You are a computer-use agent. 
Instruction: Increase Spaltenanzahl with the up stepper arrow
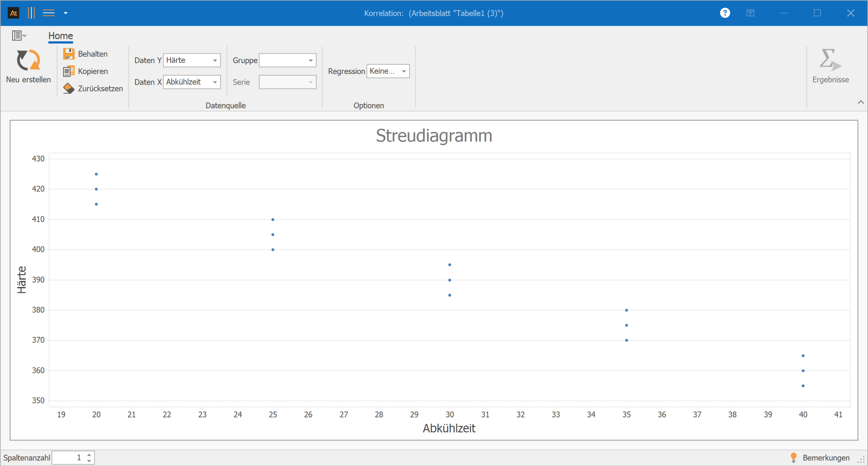[x=89, y=455]
